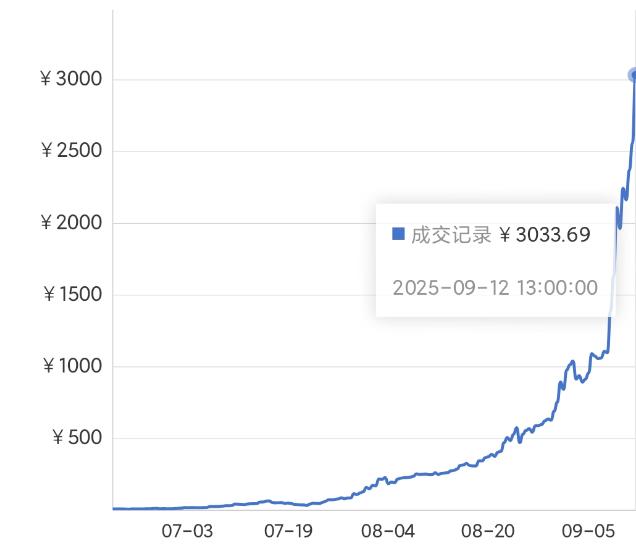
Task: Click the ¥3033.69 price value in tooltip
Action: pyautogui.click(x=544, y=235)
